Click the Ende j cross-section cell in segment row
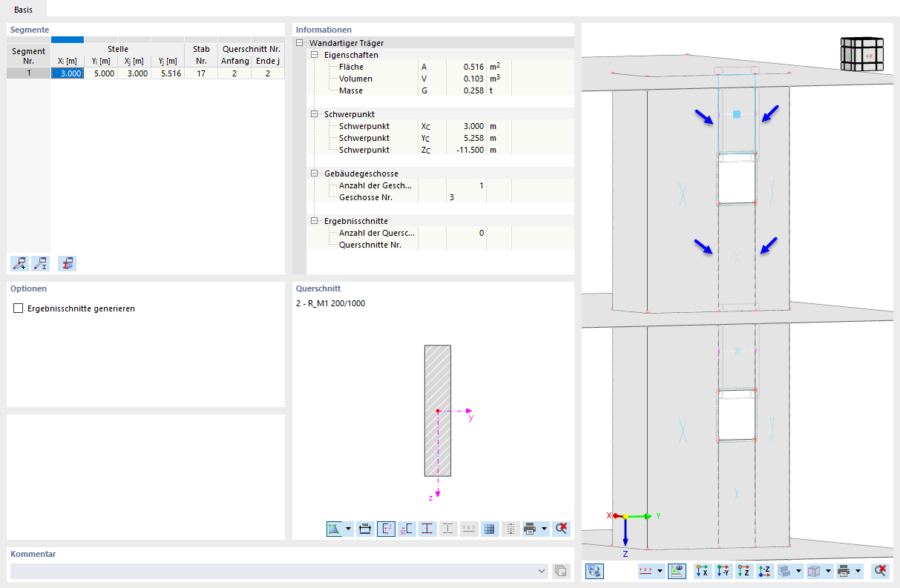The width and height of the screenshot is (900, 588). point(268,73)
